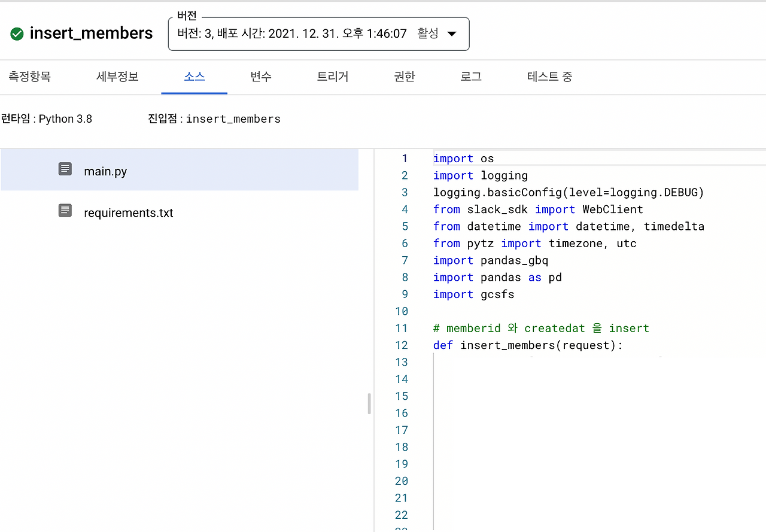Screen dimensions: 766x532
Task: Switch to the 측정항목 tab
Action: 29,77
